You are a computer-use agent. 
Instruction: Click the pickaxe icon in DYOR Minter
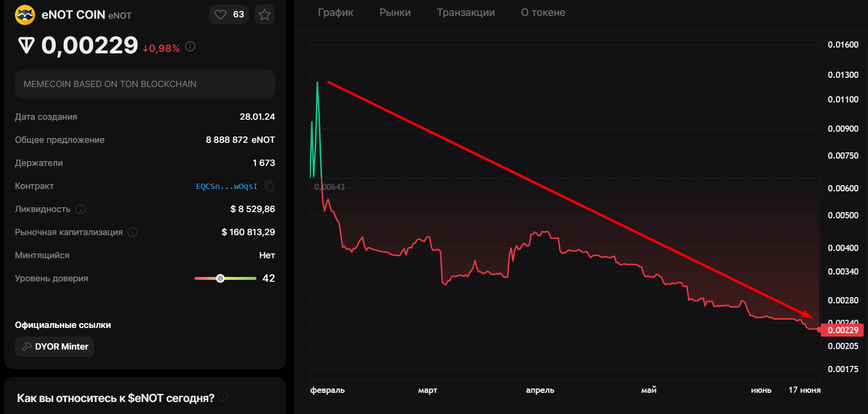[x=27, y=347]
